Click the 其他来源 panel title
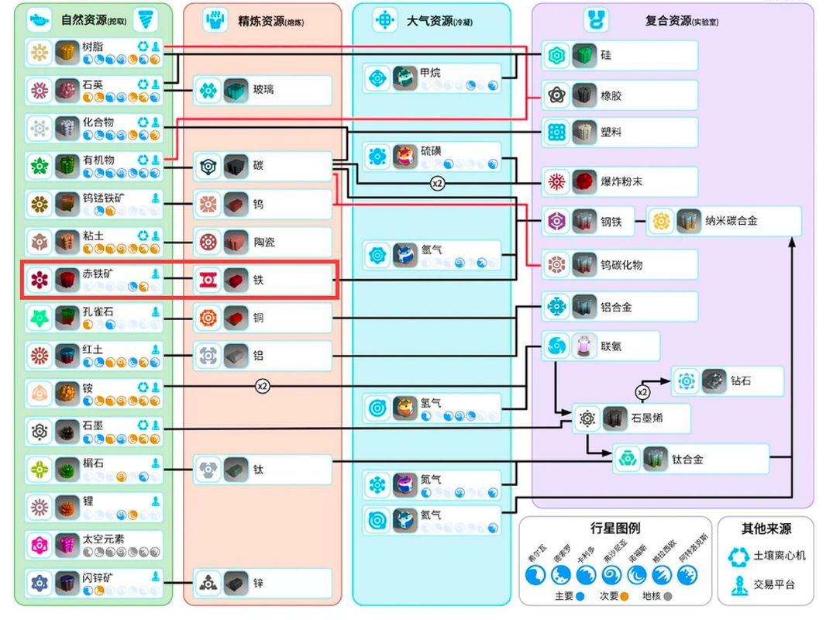Viewport: 840px width, 620px height. pyautogui.click(x=766, y=529)
